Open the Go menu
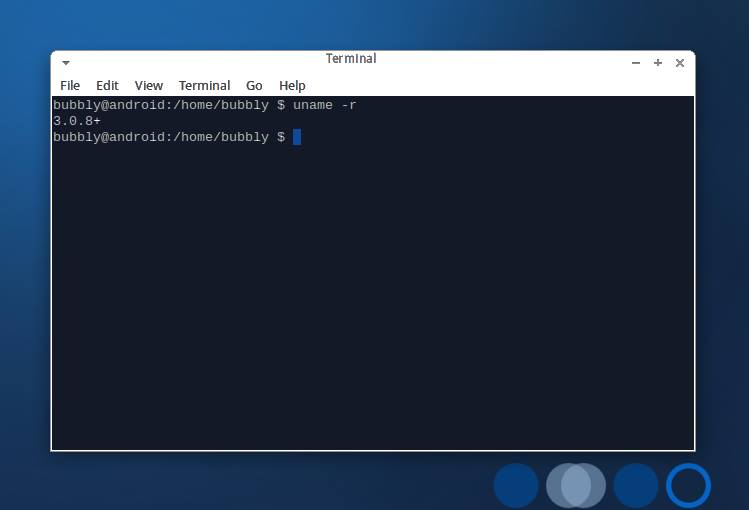This screenshot has width=749, height=510. [254, 85]
